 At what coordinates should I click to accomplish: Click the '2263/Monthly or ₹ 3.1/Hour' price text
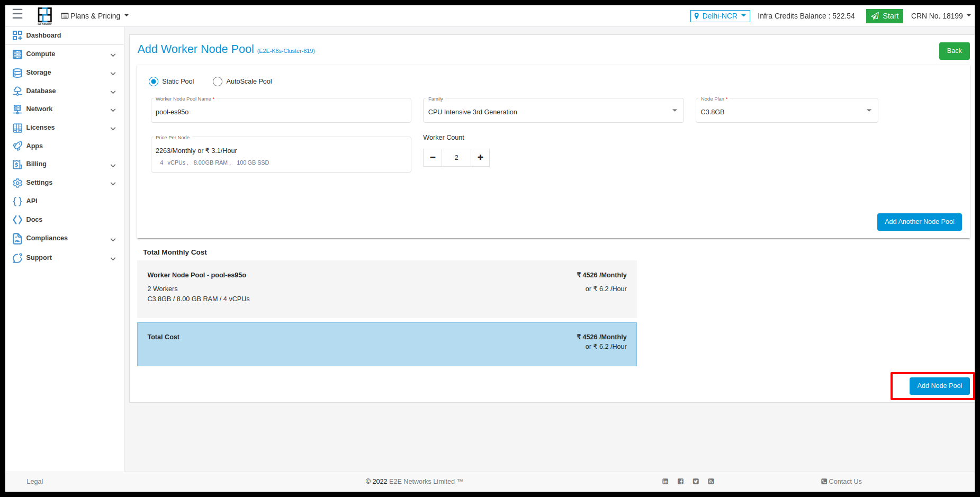[x=196, y=151]
